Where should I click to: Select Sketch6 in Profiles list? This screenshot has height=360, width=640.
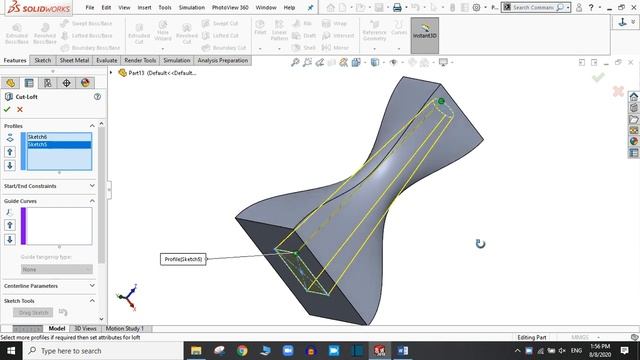59,137
